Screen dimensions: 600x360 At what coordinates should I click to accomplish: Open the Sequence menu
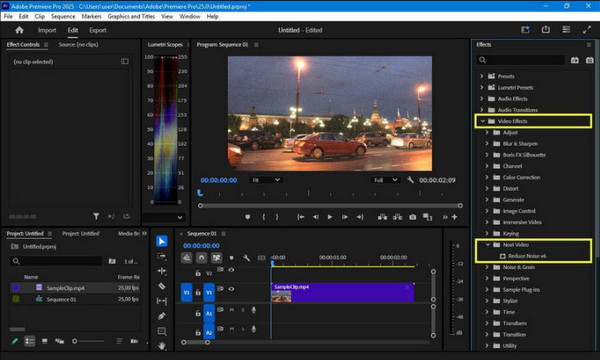point(63,16)
